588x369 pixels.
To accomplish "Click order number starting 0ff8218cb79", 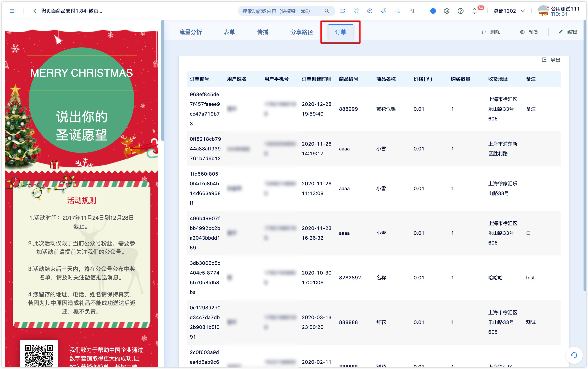I will coord(205,149).
